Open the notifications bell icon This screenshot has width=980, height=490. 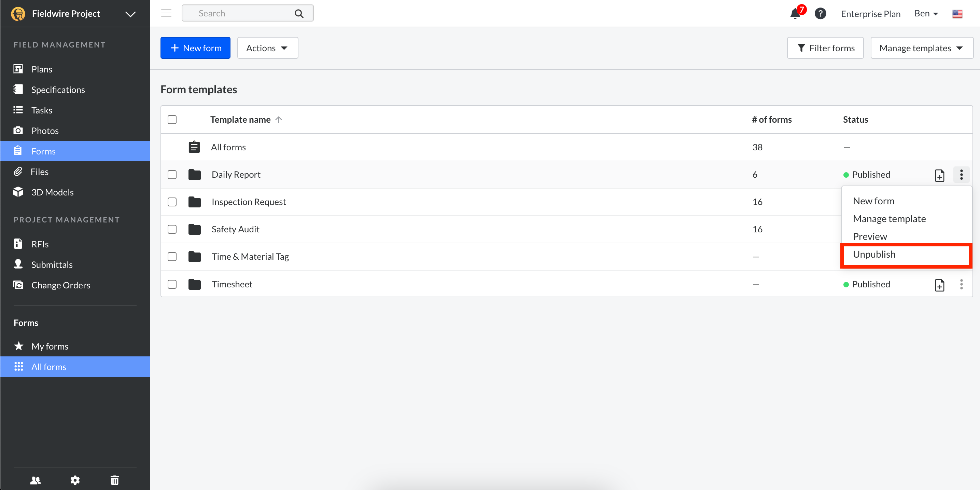pyautogui.click(x=795, y=14)
